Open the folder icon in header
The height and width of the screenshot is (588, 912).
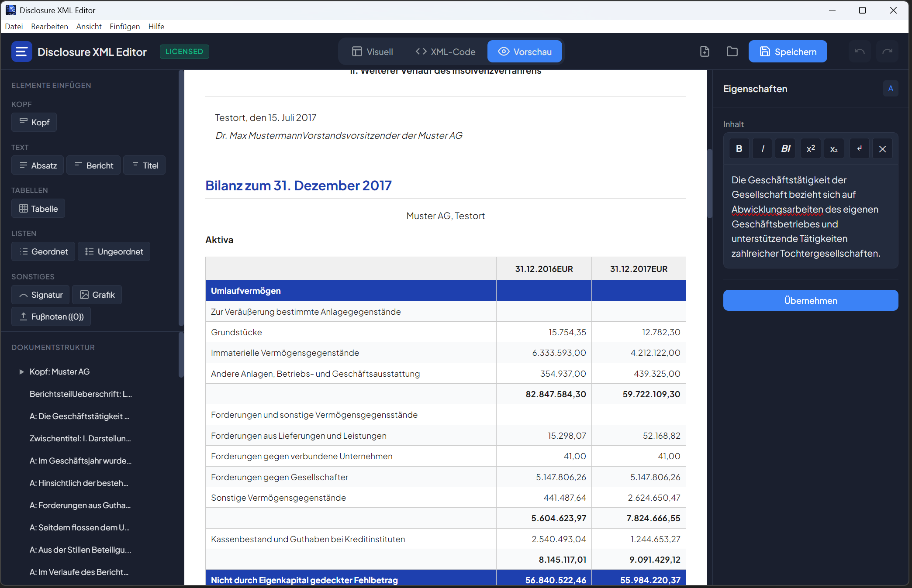[732, 52]
